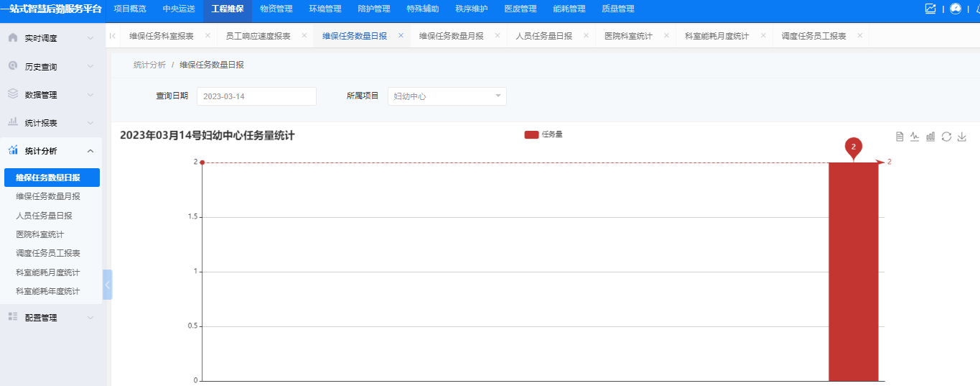Click the 一站式智慧后勤服务平台 title
This screenshot has height=386, width=980.
[x=51, y=9]
